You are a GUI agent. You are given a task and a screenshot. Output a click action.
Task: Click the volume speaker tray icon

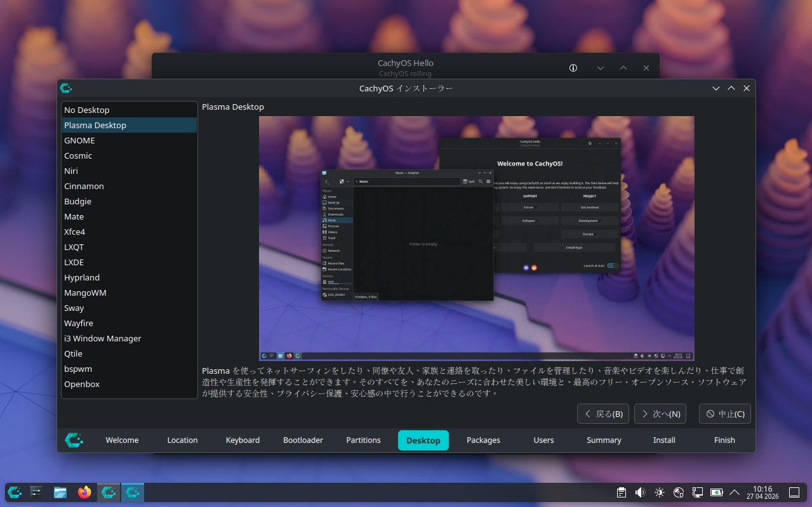640,492
